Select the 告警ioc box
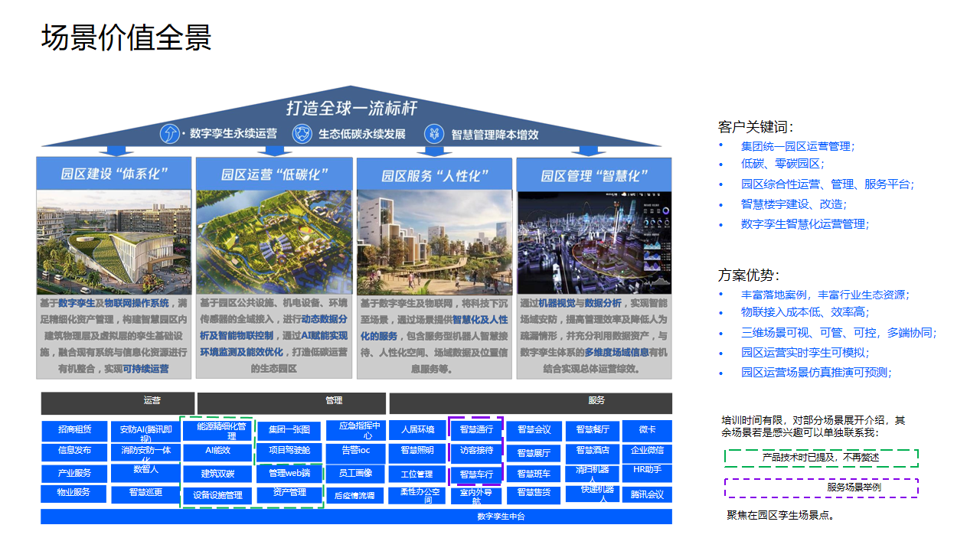 (x=355, y=452)
